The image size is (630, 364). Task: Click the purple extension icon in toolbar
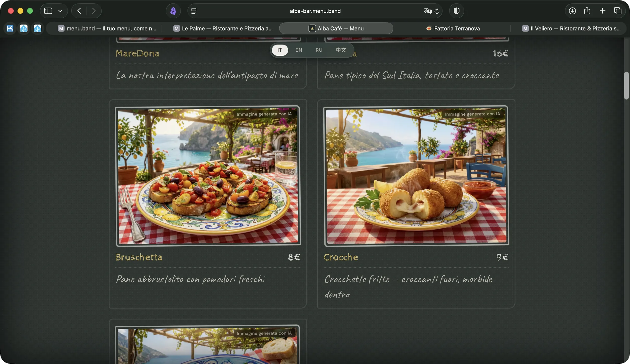173,11
